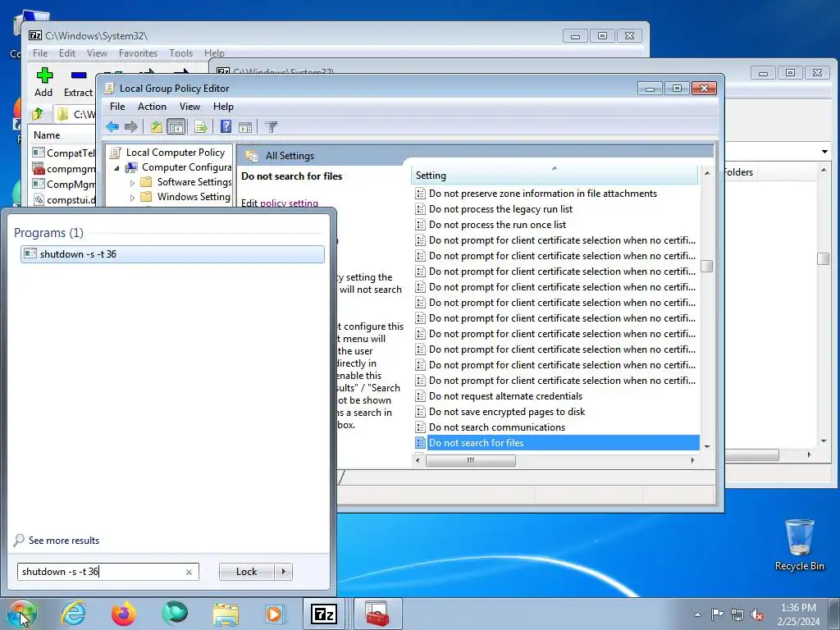Select Do not process the run once list

click(497, 225)
